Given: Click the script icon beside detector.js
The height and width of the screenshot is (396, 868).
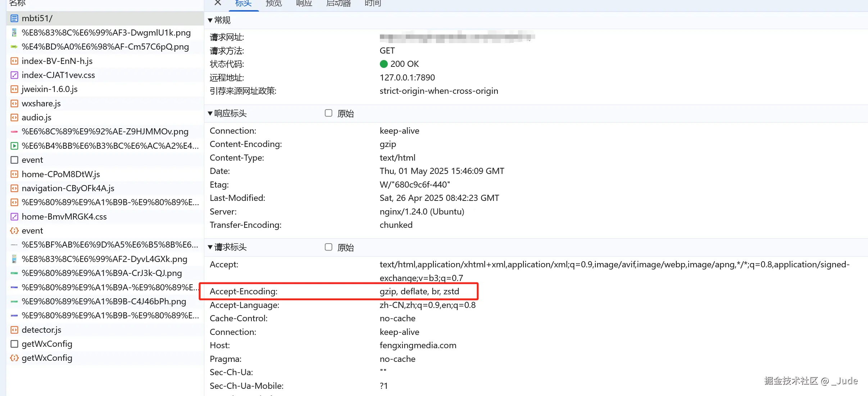Looking at the screenshot, I should coord(14,330).
